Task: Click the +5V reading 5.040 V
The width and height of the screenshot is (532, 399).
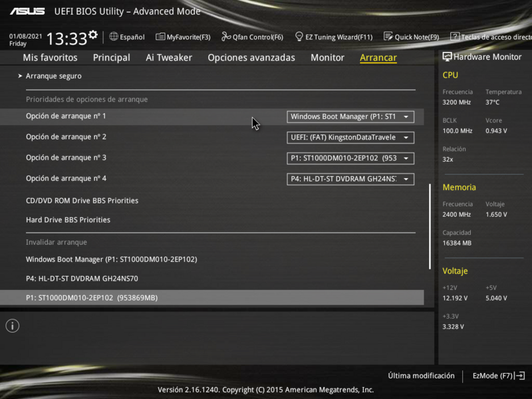Action: pyautogui.click(x=496, y=298)
